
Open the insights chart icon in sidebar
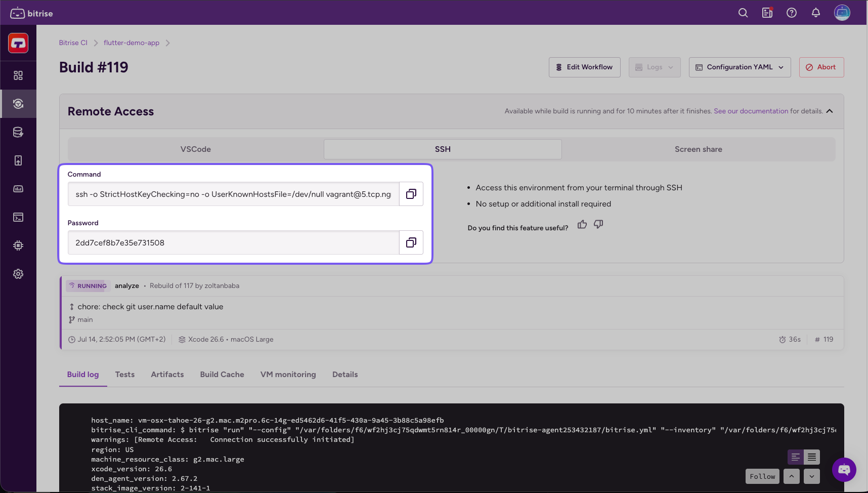pos(18,189)
